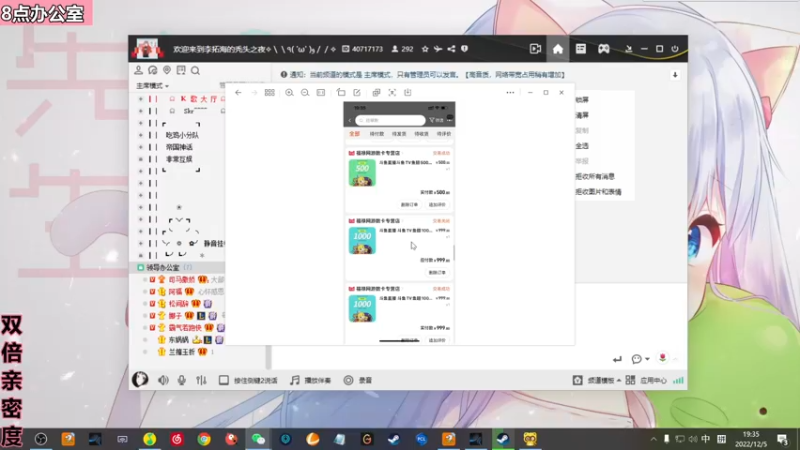Screen dimensions: 800x450
Task: Open the 频道模板 channel template menu
Action: pyautogui.click(x=597, y=381)
